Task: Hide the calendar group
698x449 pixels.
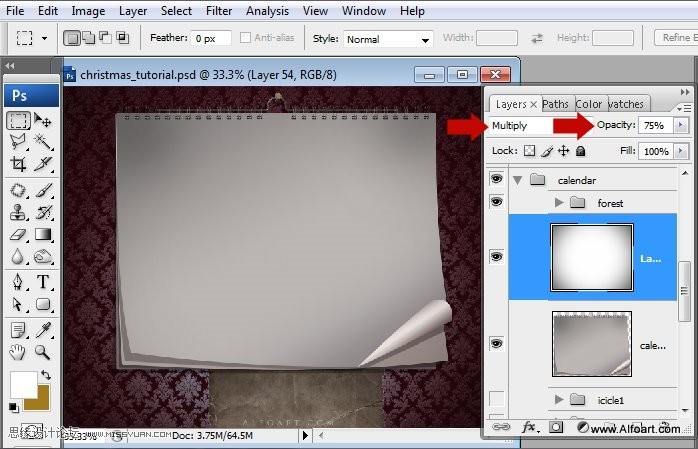Action: (496, 179)
